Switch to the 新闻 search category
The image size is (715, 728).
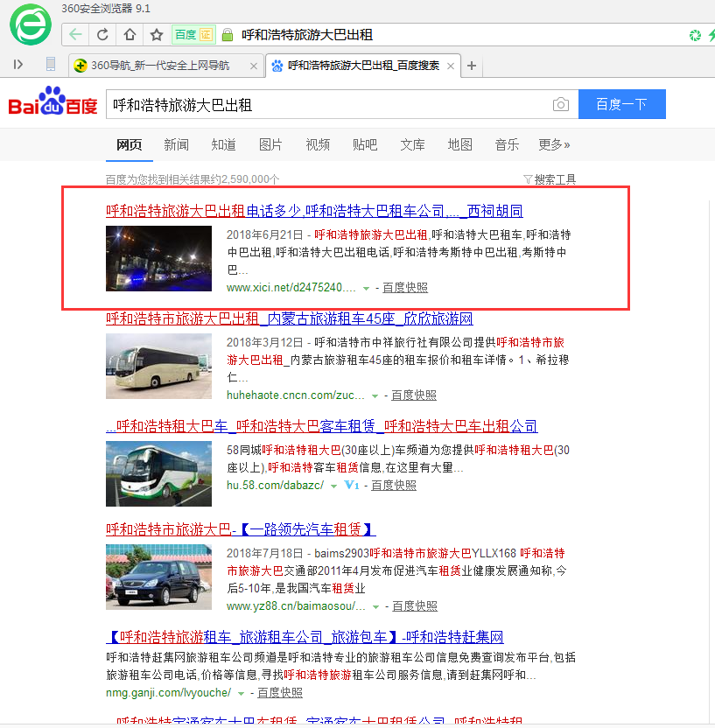click(x=177, y=145)
